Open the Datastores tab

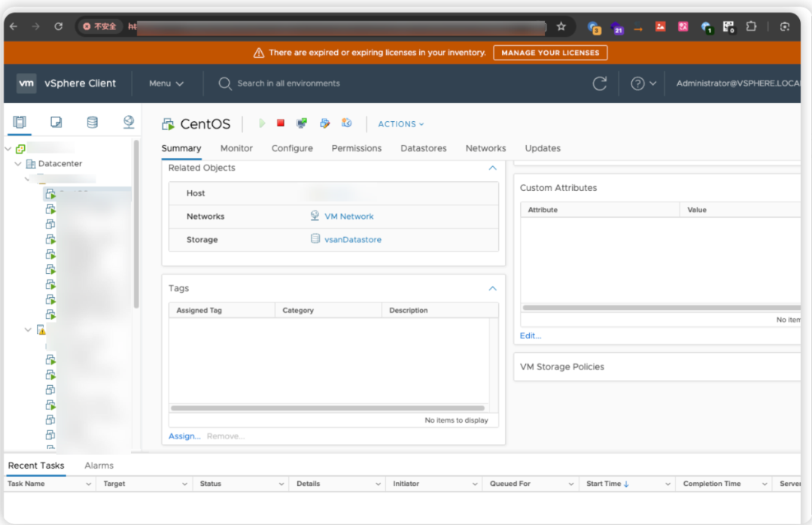(x=424, y=148)
